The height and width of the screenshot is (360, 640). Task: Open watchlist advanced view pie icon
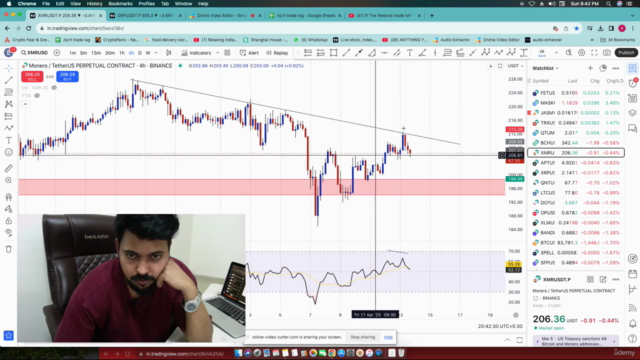pos(603,68)
